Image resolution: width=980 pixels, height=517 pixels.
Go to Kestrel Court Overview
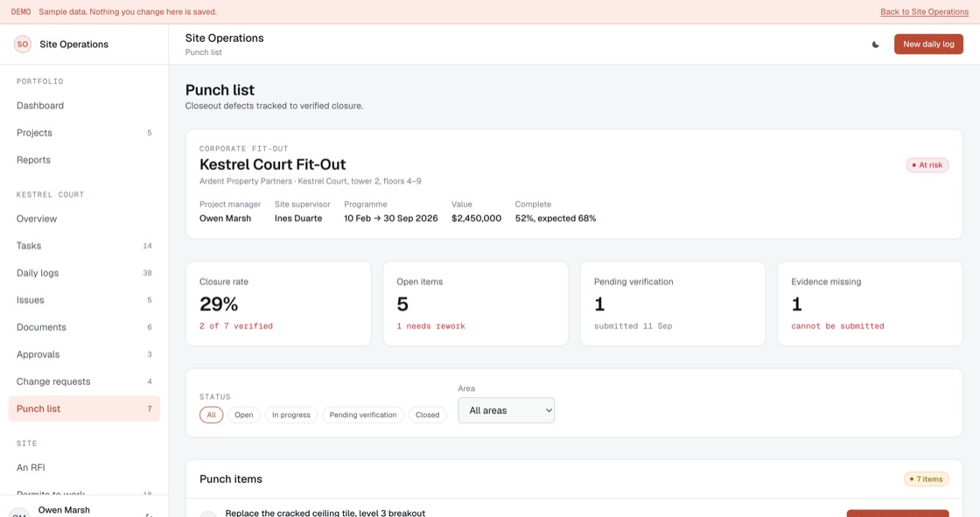click(x=84, y=219)
